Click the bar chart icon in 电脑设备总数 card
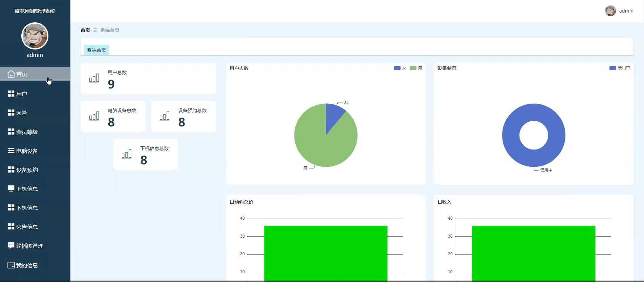This screenshot has width=644, height=282. click(94, 116)
